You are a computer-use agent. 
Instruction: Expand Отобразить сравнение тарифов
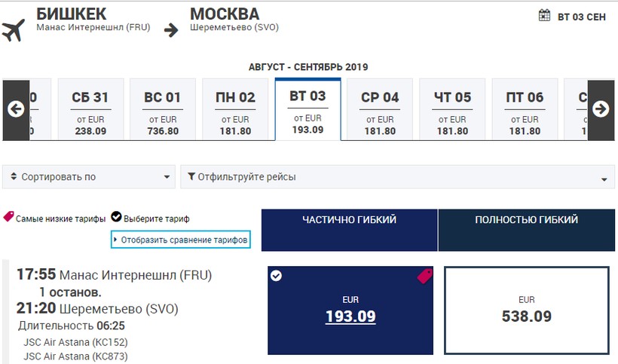click(x=181, y=240)
